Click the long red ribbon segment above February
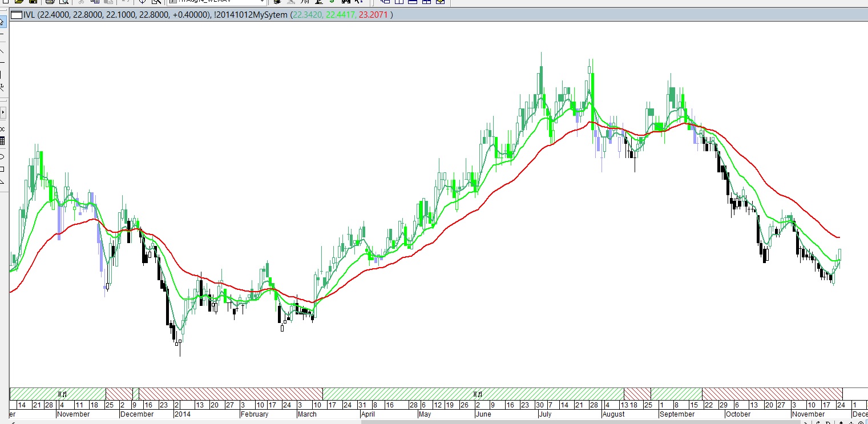The width and height of the screenshot is (868, 424). pyautogui.click(x=231, y=394)
